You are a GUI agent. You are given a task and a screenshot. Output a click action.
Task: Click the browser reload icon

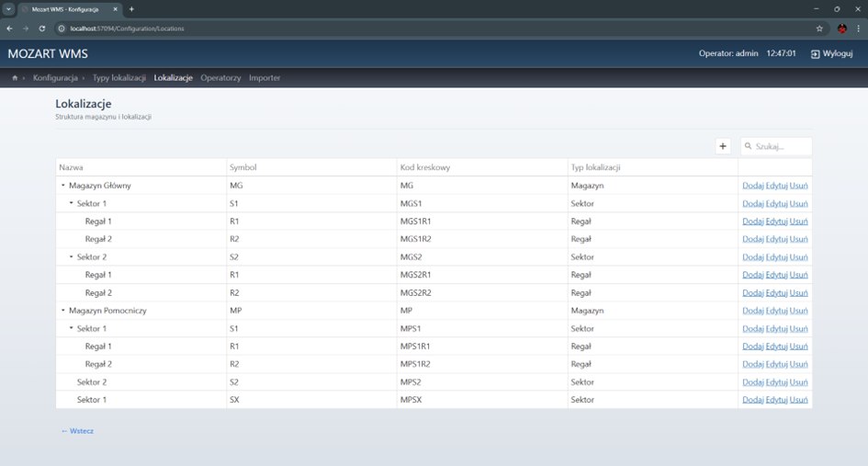[42, 28]
